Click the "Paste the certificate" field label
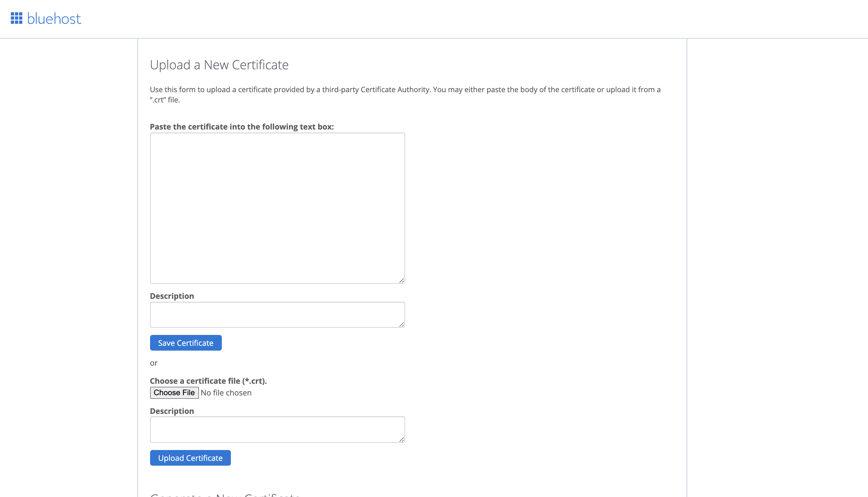 point(242,127)
